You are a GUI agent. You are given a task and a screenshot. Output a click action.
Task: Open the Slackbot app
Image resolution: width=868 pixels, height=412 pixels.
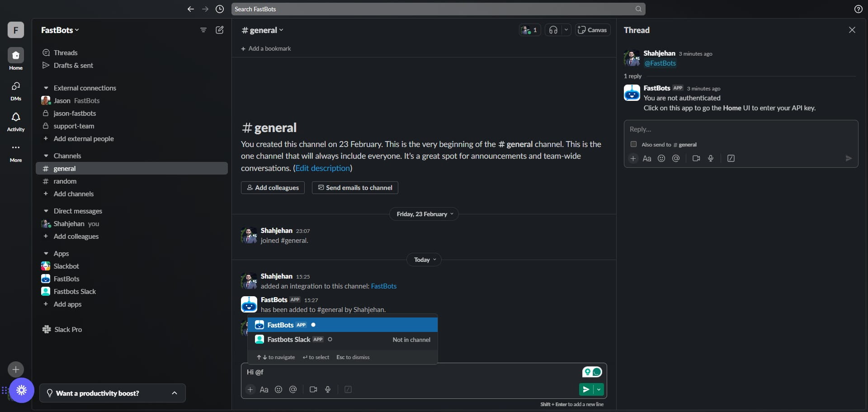[x=132, y=266]
